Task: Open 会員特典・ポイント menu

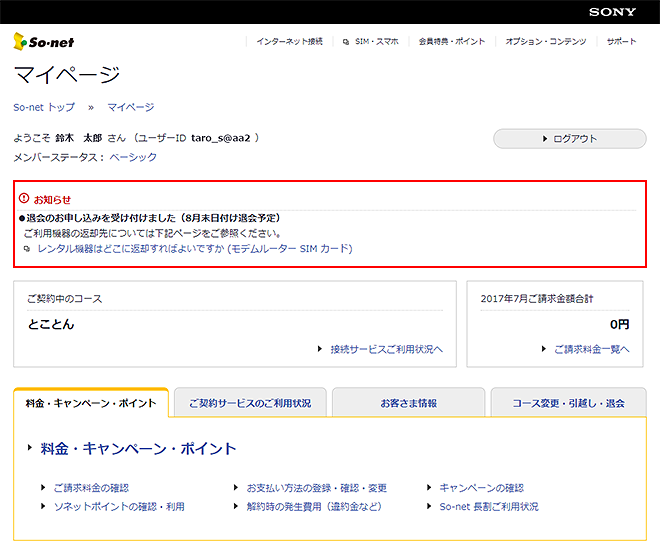Action: [x=452, y=42]
